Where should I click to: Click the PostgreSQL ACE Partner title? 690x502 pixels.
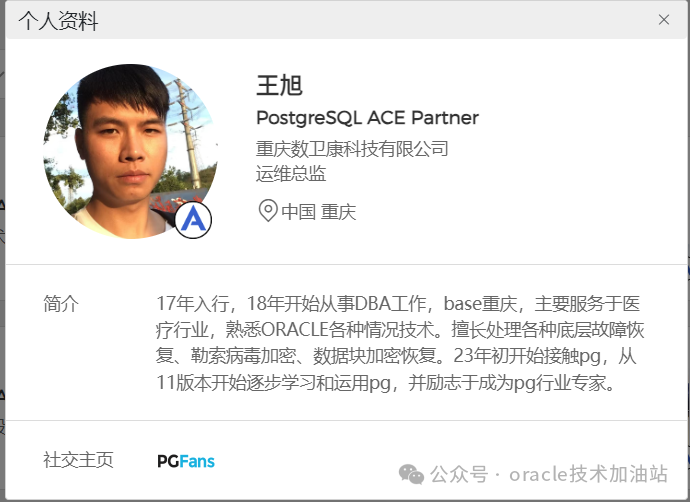pos(367,118)
